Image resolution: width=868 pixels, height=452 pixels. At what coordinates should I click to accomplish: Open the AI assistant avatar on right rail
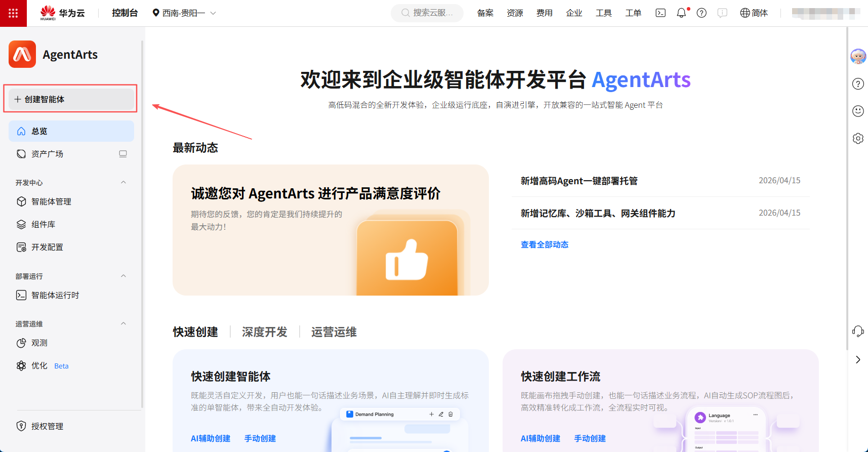tap(858, 56)
